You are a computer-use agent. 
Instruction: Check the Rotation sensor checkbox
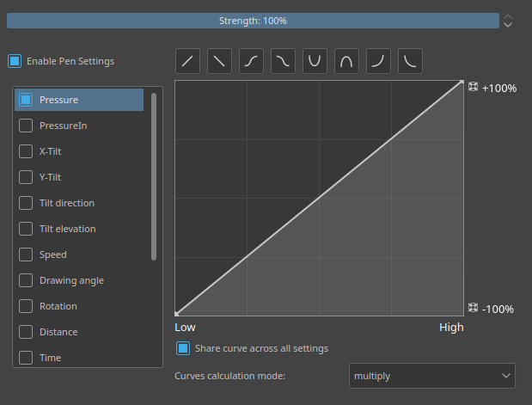(x=26, y=306)
